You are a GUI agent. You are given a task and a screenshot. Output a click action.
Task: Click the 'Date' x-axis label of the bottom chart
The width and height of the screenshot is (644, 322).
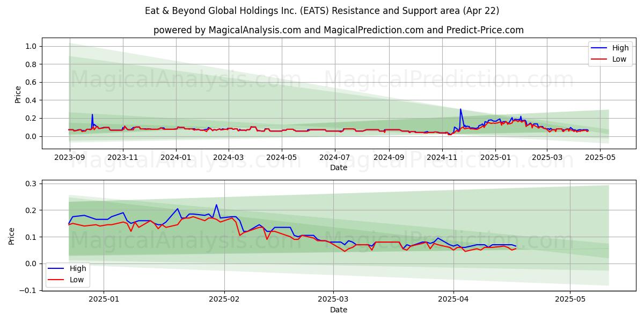tap(339, 310)
